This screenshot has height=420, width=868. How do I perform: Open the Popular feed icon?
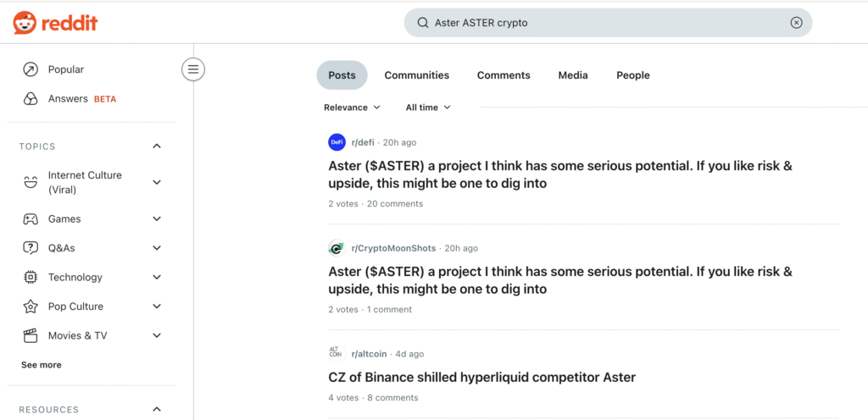(x=31, y=69)
